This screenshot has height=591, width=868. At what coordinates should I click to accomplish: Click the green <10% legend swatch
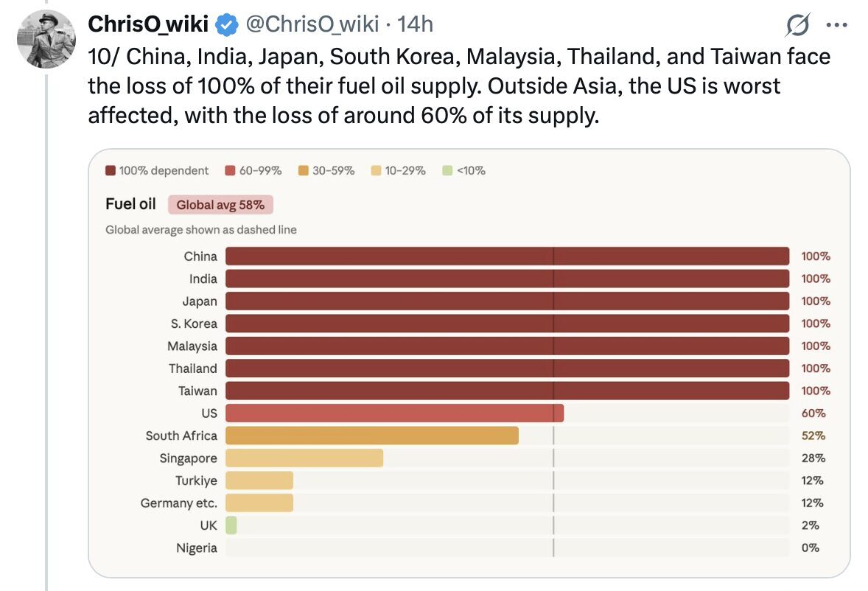point(447,171)
